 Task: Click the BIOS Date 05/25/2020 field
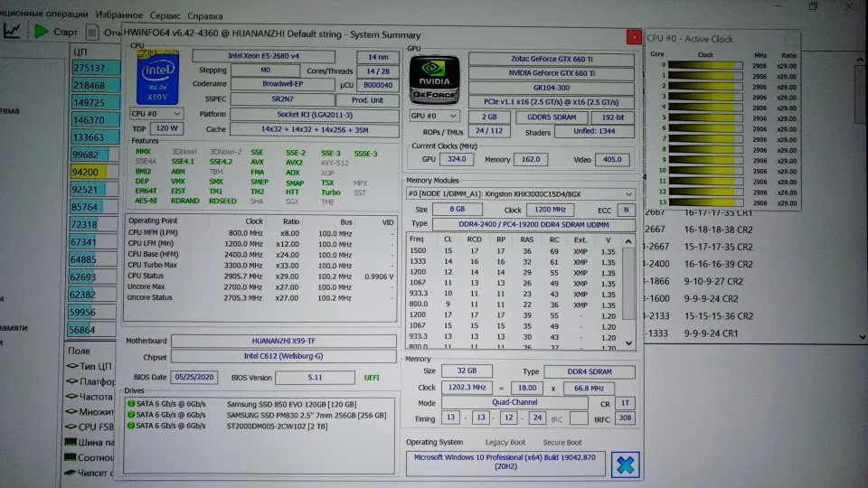point(193,378)
